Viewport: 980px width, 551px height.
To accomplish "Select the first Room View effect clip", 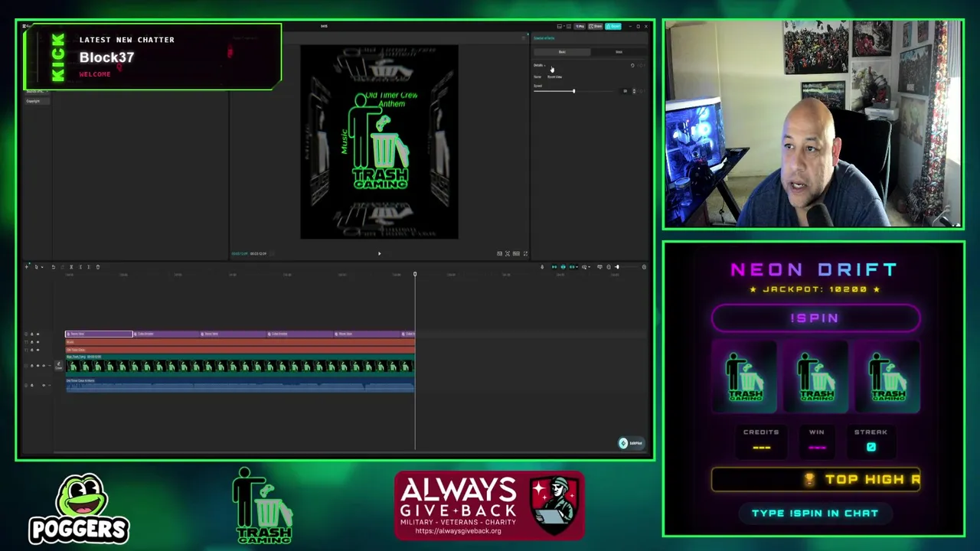I will tap(99, 334).
